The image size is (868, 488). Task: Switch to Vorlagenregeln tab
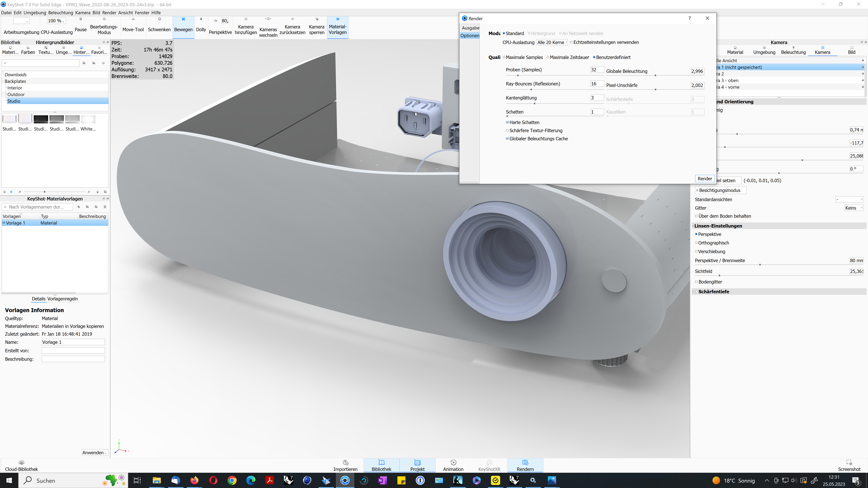[x=62, y=299]
